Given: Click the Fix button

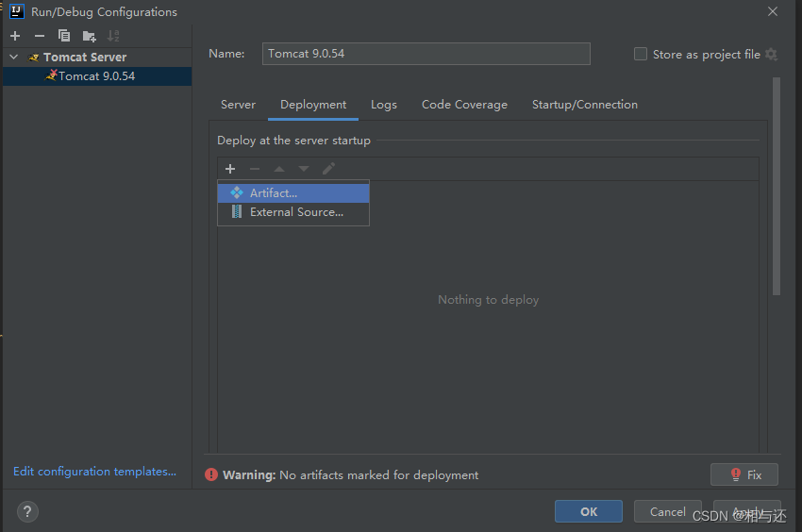Looking at the screenshot, I should (x=744, y=474).
